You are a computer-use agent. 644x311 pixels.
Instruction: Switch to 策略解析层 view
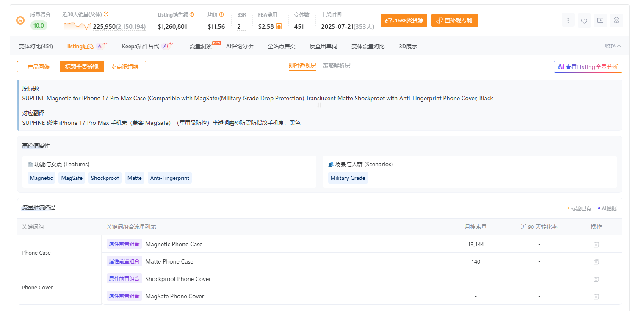pos(337,66)
